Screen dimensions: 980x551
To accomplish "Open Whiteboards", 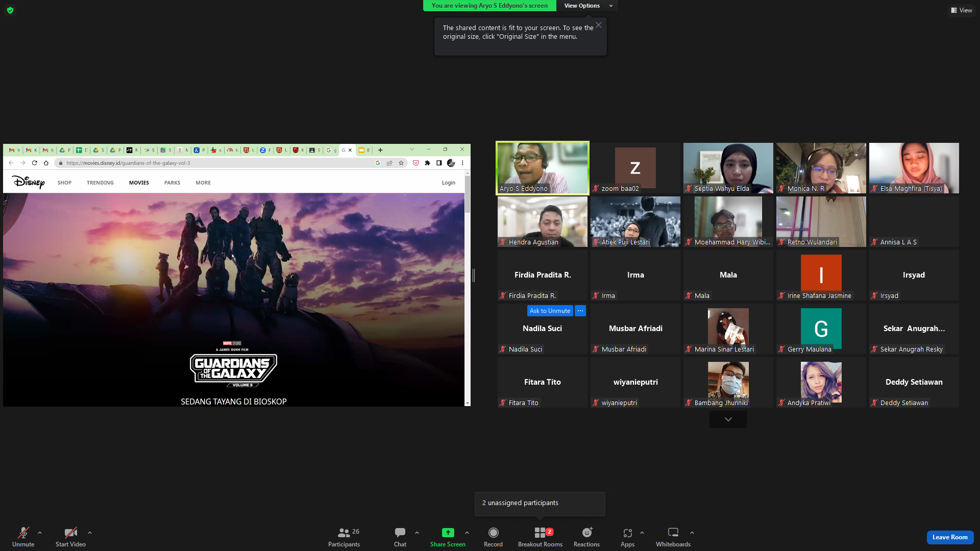I will point(673,537).
